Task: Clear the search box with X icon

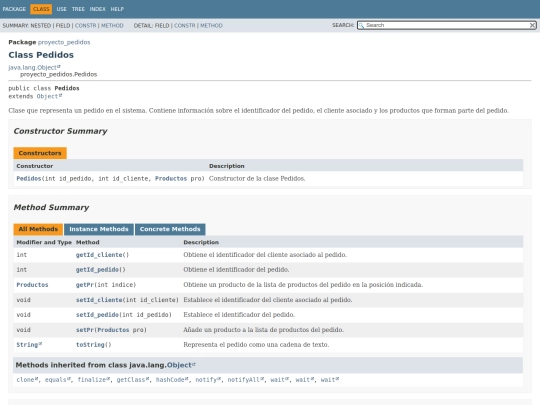Action: click(x=532, y=25)
